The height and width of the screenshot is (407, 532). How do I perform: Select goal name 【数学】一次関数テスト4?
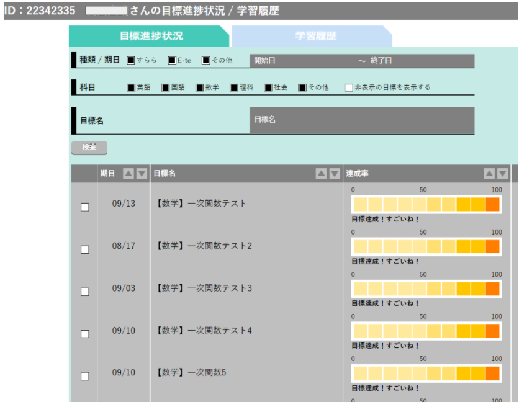[204, 331]
